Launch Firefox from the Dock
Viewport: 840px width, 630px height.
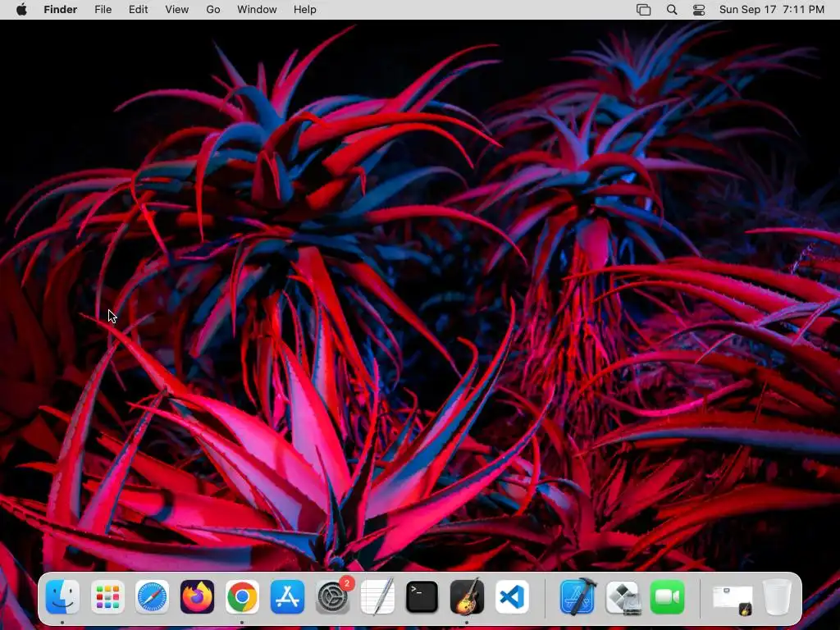(x=197, y=597)
